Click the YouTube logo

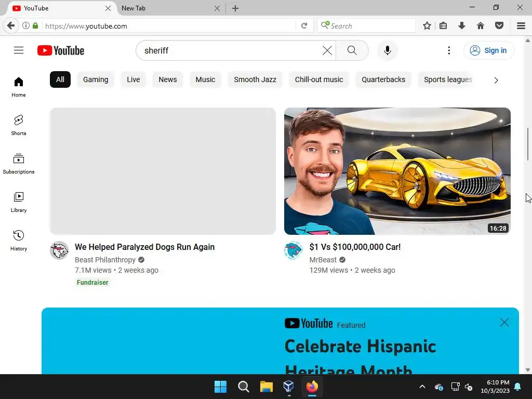coord(61,50)
